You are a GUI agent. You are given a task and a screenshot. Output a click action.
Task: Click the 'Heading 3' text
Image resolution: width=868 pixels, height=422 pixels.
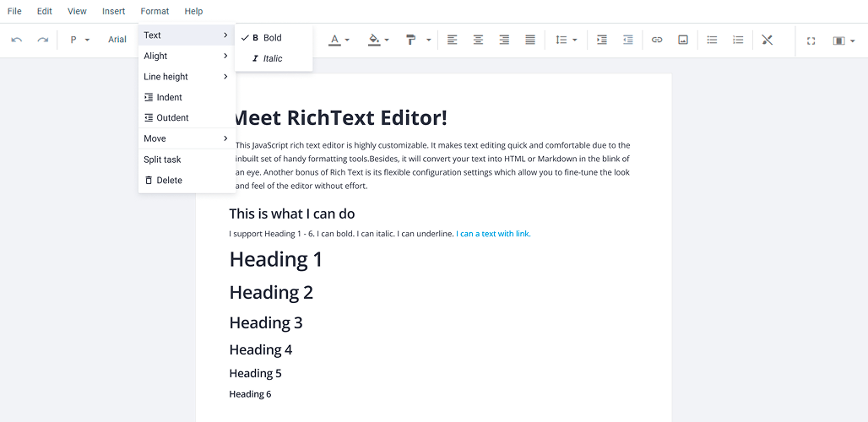(266, 322)
